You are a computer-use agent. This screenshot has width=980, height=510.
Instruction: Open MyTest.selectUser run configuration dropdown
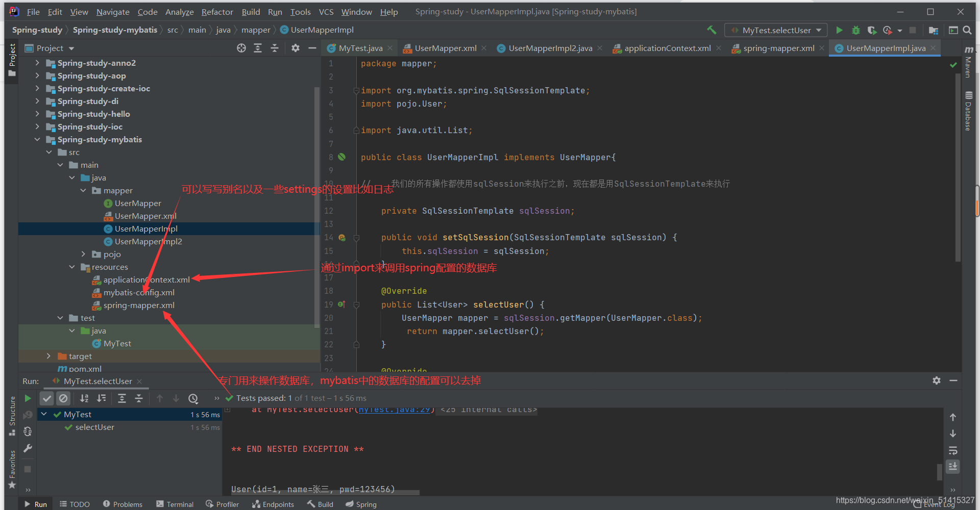tap(776, 30)
